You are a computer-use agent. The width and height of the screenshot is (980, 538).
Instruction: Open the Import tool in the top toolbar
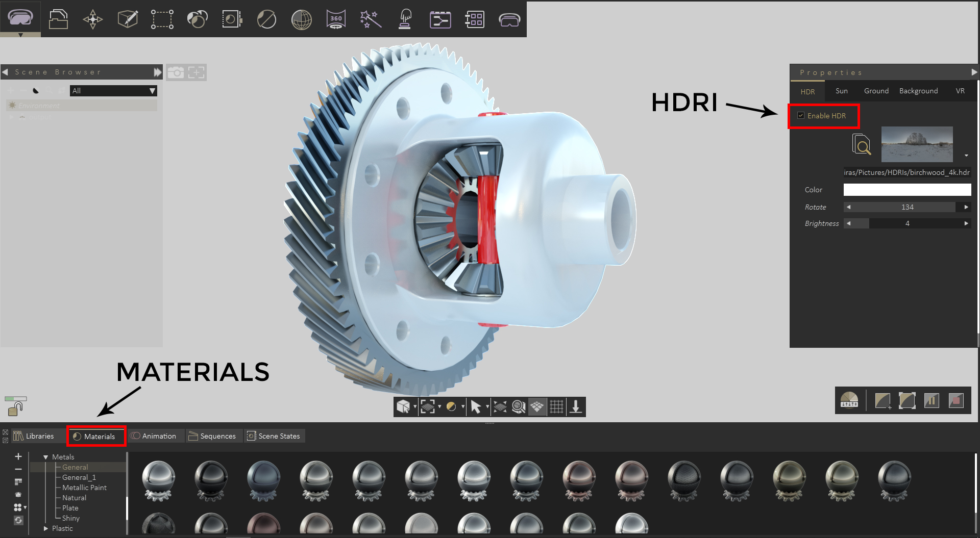[58, 19]
